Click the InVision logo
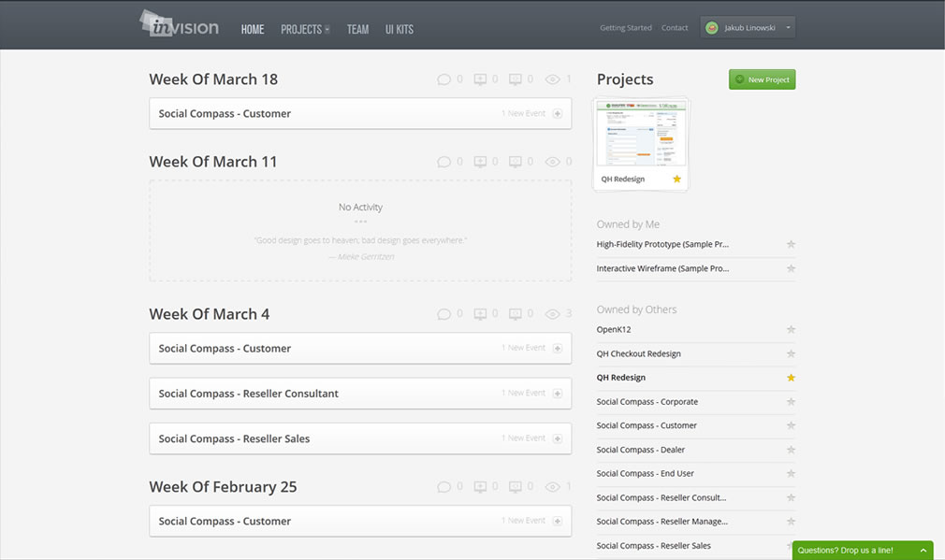Viewport: 945px width, 560px height. click(x=180, y=24)
